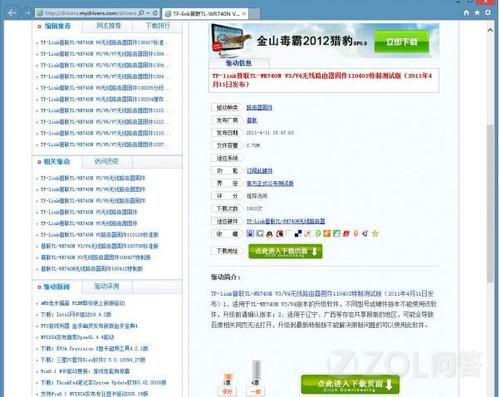This screenshot has width=500, height=397.
Task: Click the gold star share icon
Action: 375,234
